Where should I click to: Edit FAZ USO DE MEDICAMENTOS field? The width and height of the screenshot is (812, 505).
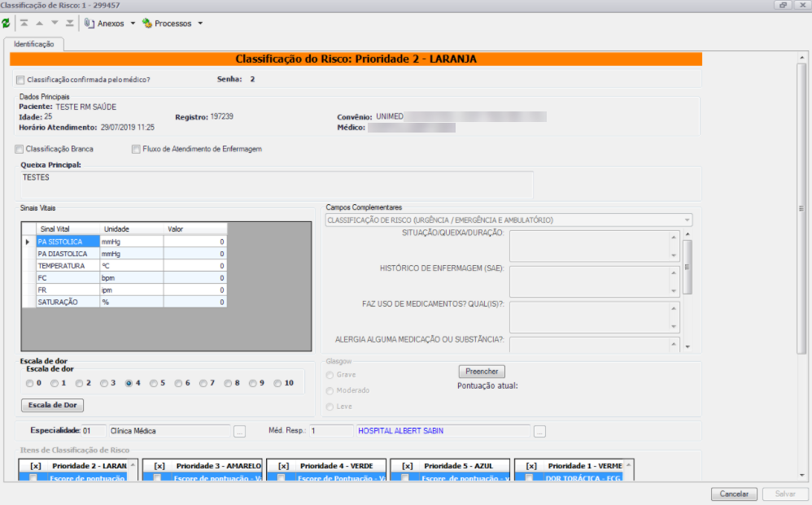(595, 318)
